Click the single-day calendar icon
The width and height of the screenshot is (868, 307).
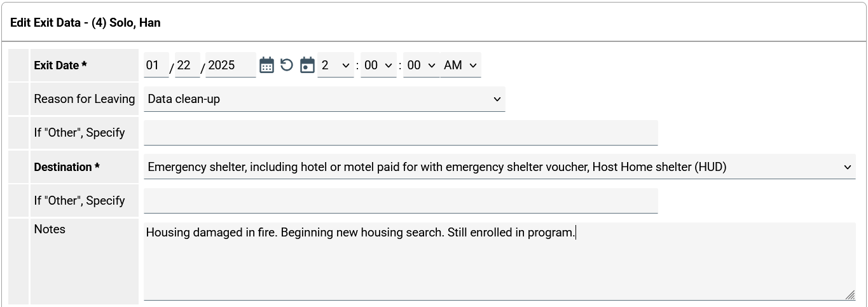(307, 65)
